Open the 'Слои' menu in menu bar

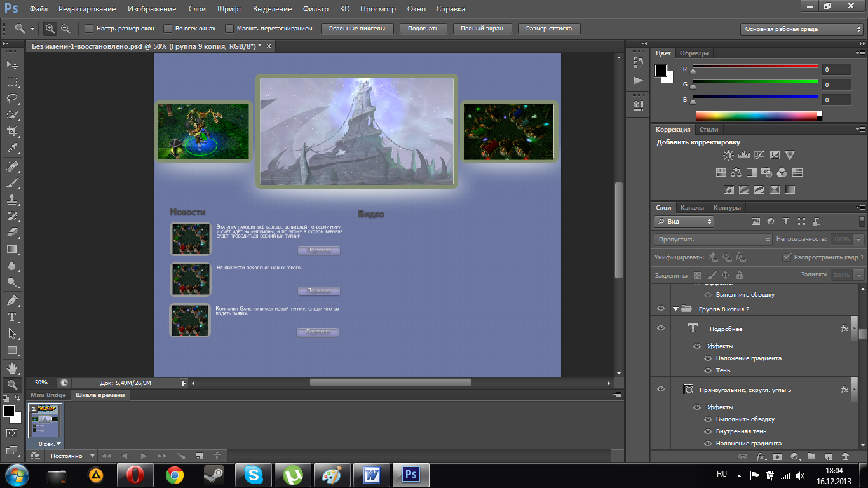point(197,9)
